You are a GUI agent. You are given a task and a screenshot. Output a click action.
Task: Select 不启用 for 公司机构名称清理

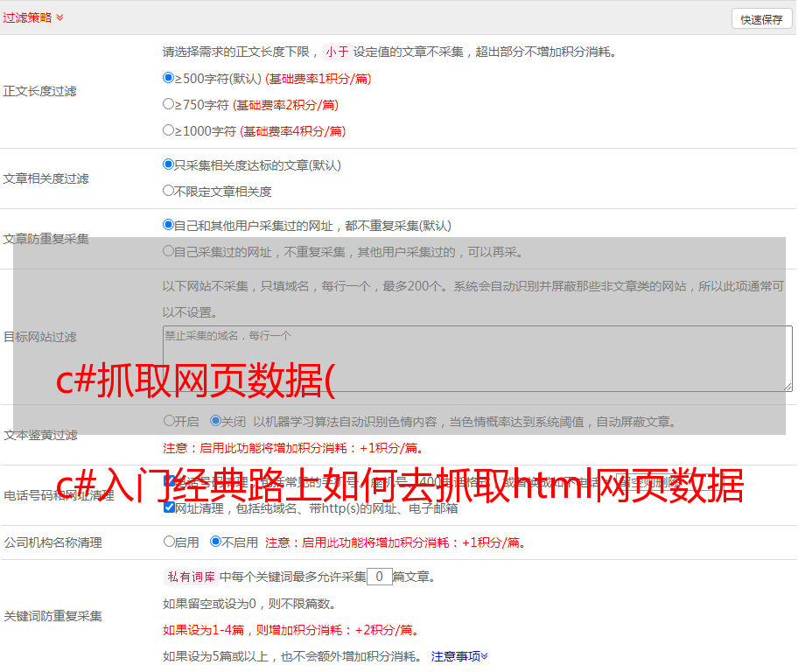point(216,542)
